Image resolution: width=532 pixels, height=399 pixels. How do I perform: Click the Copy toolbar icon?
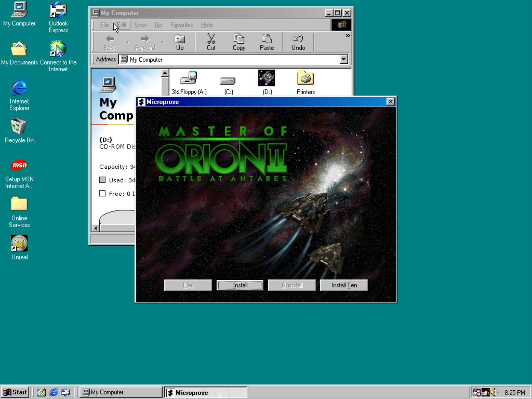click(x=239, y=42)
